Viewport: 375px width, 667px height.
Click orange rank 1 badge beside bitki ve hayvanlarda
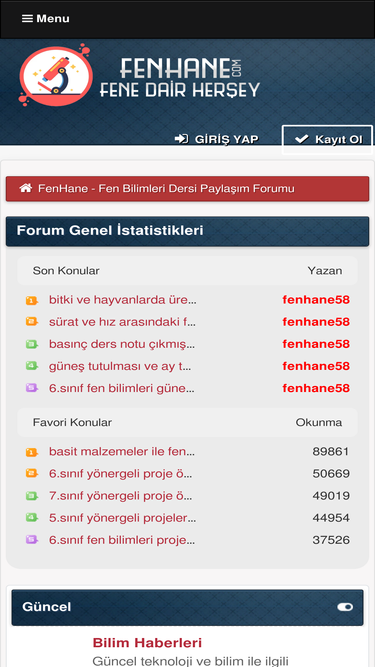click(x=31, y=300)
